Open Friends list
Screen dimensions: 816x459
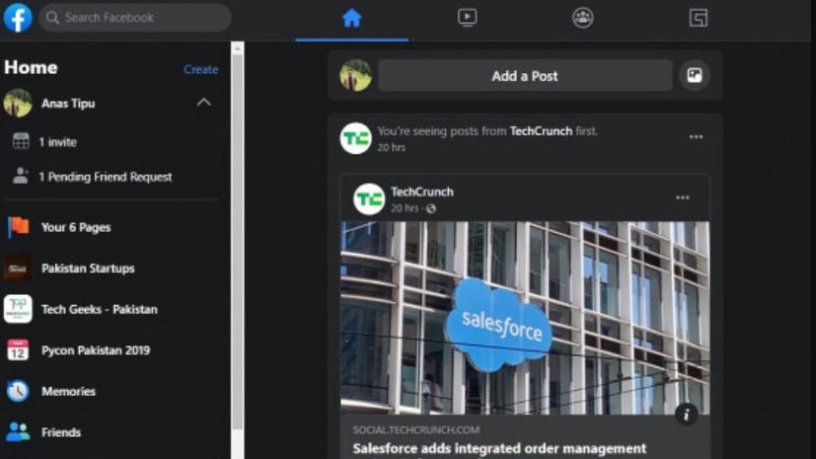tap(61, 432)
